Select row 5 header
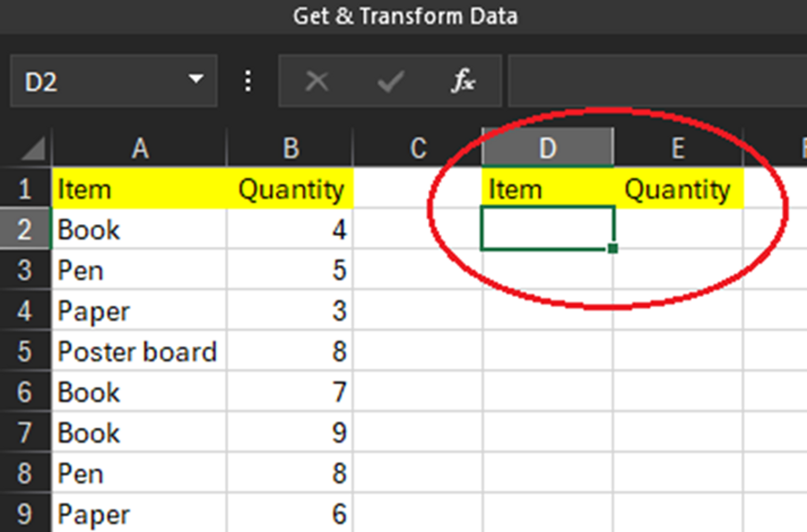The width and height of the screenshot is (807, 532). [25, 351]
